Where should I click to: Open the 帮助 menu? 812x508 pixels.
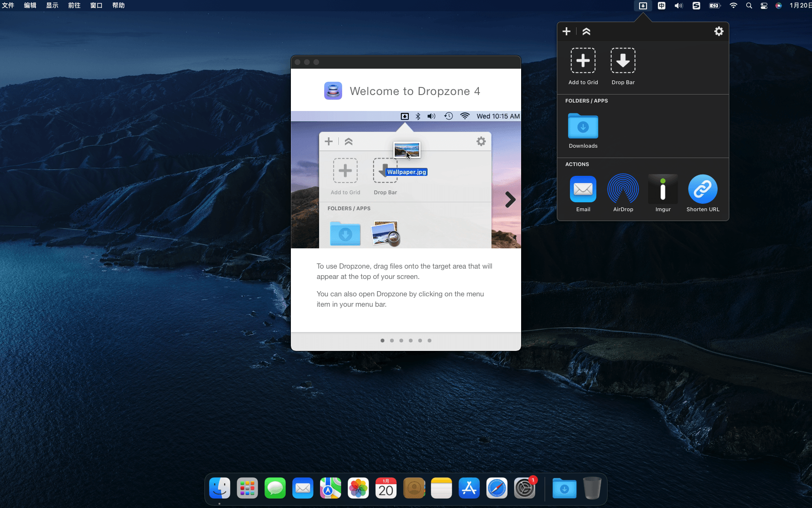tap(118, 6)
